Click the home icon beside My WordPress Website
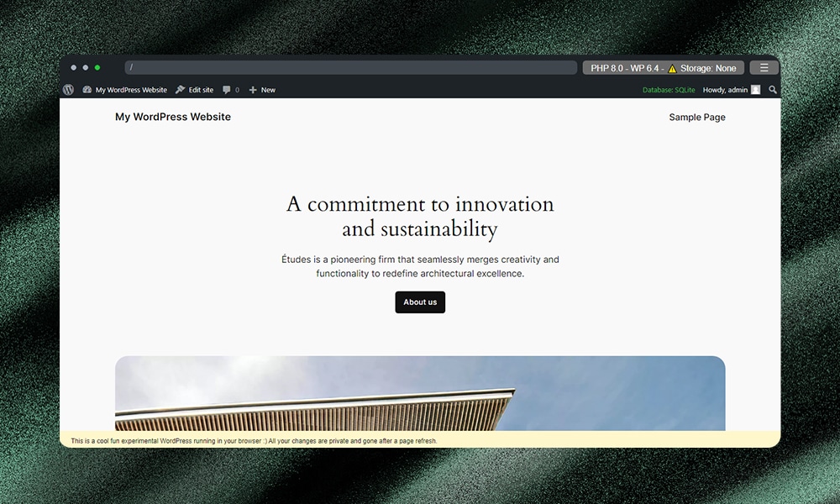The width and height of the screenshot is (840, 504). point(87,89)
